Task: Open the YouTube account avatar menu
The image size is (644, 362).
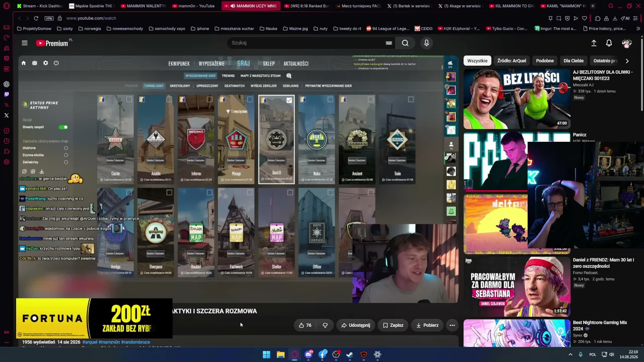Action: tap(626, 43)
